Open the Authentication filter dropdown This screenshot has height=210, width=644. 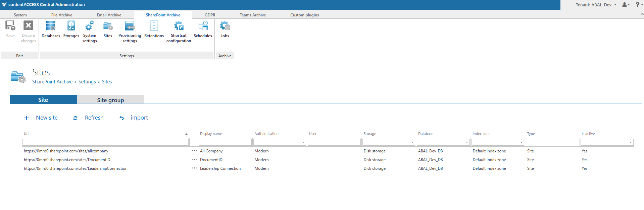coord(303,142)
